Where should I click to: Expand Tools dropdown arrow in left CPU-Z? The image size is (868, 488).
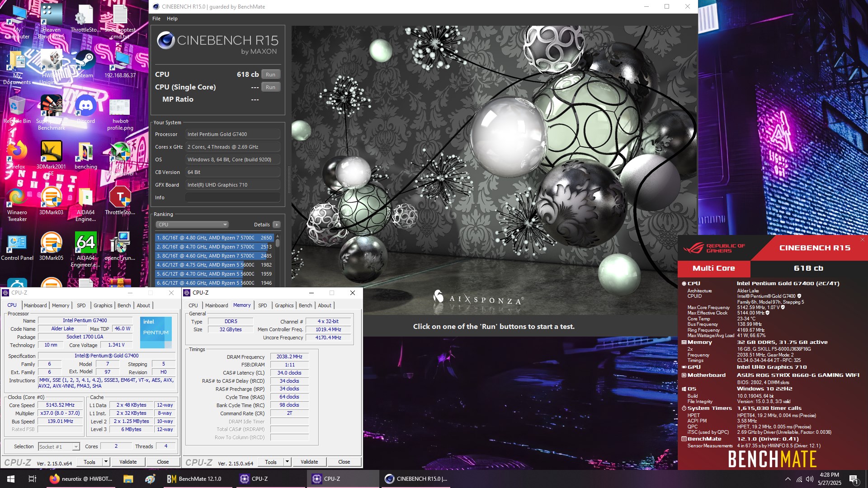pyautogui.click(x=106, y=462)
